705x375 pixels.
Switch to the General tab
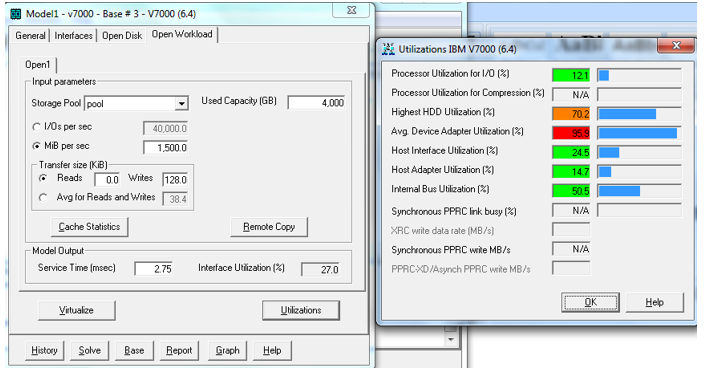coord(30,36)
